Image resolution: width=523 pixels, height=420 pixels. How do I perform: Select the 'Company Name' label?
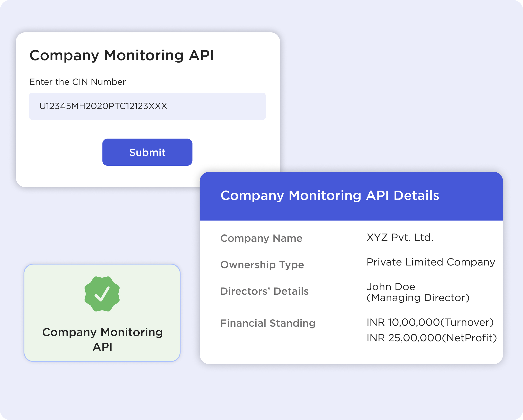pos(261,239)
